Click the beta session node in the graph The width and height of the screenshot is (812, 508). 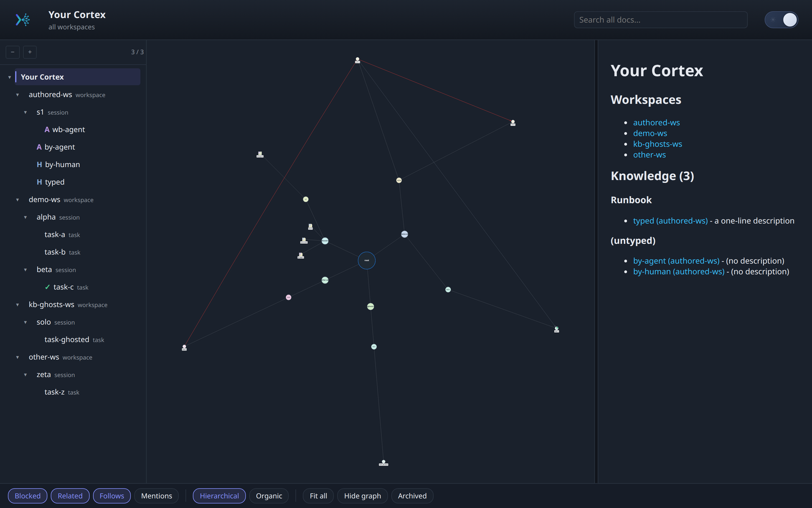448,290
